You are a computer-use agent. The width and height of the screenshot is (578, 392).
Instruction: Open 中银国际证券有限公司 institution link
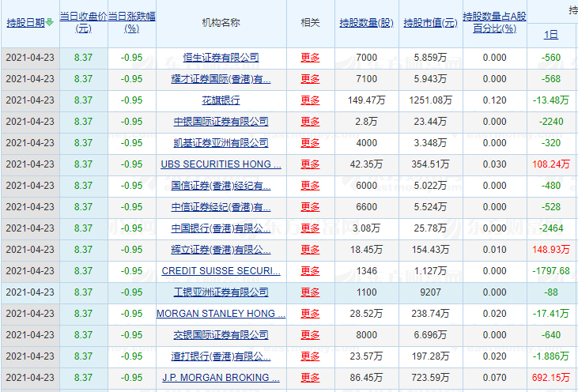(221, 122)
